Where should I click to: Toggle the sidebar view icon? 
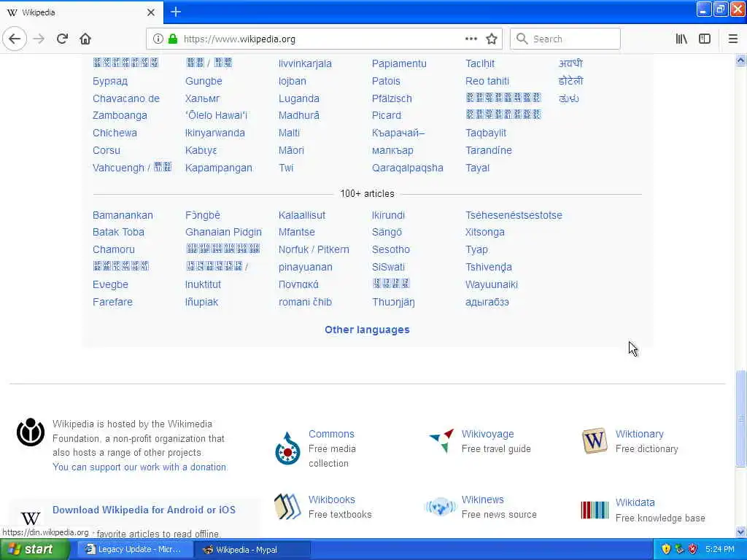705,39
